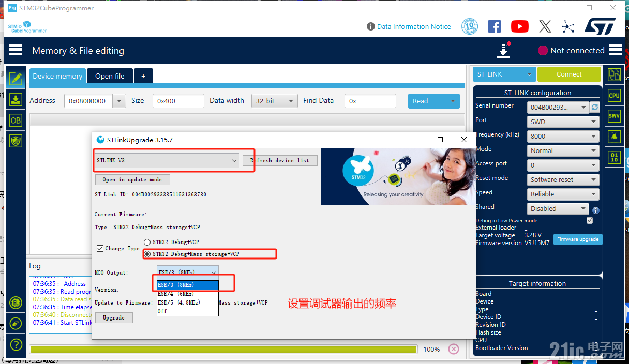Click the ST logo
This screenshot has width=629, height=364.
(x=600, y=26)
